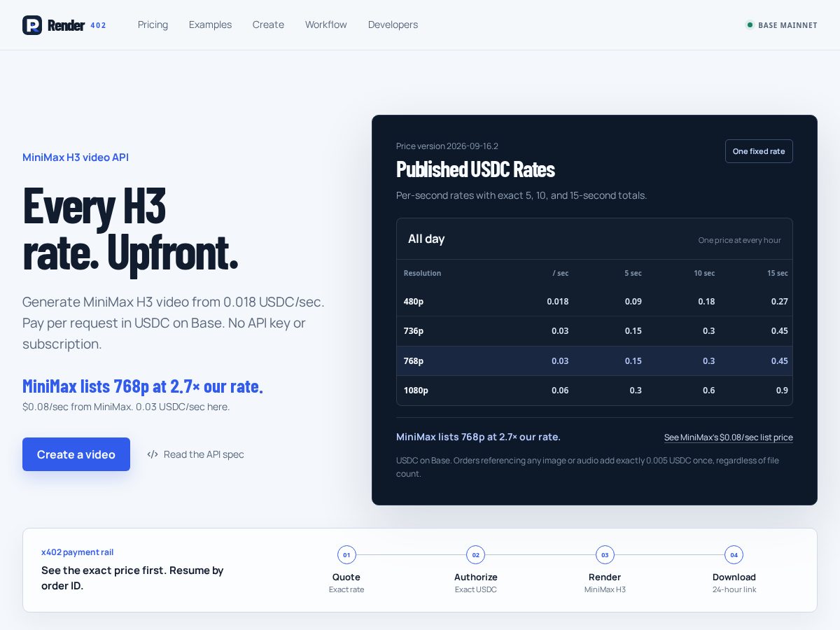This screenshot has width=840, height=630.
Task: Select the 480p resolution row label
Action: (414, 302)
